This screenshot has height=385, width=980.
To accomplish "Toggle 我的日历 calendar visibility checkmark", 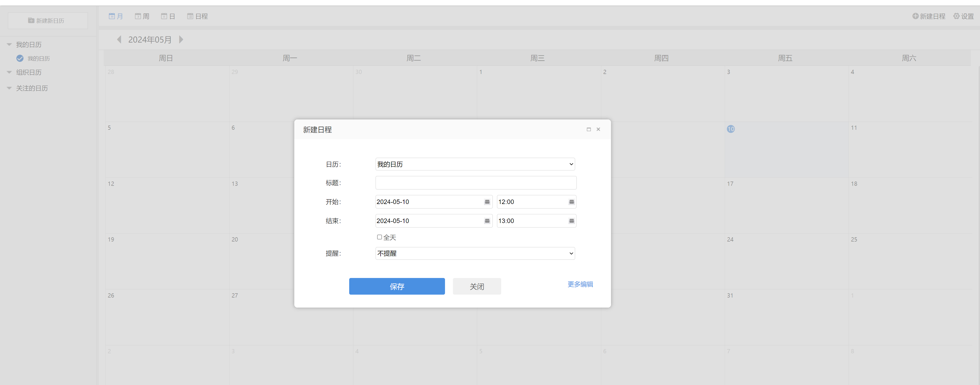I will (20, 58).
